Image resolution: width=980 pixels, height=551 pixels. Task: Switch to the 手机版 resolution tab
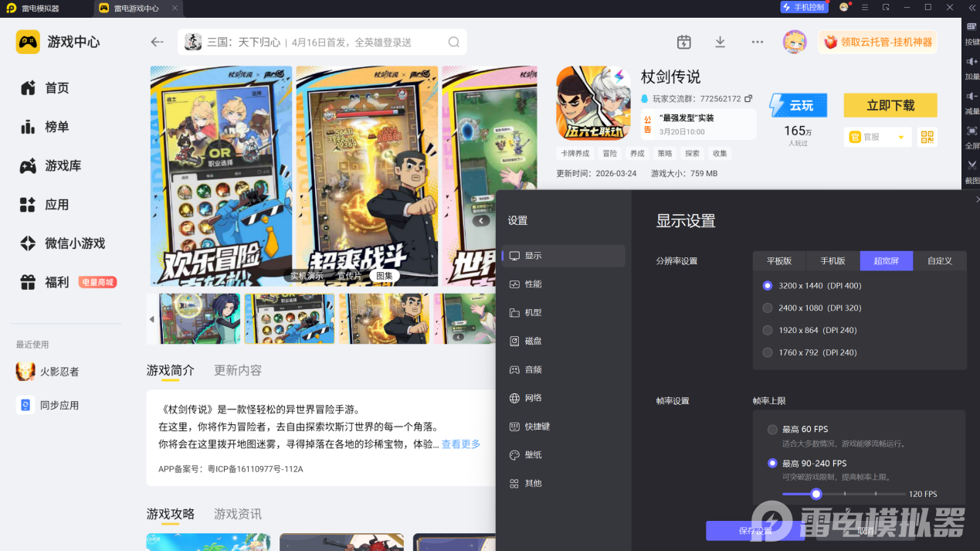[832, 260]
